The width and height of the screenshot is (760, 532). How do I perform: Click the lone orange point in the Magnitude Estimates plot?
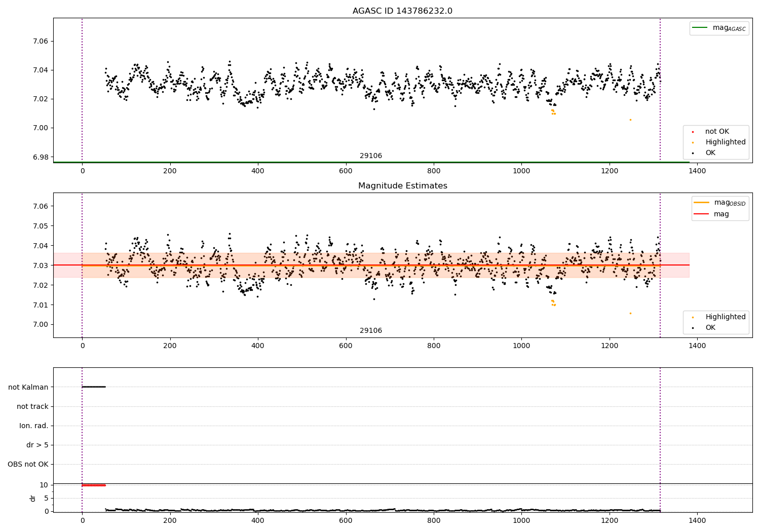(630, 313)
